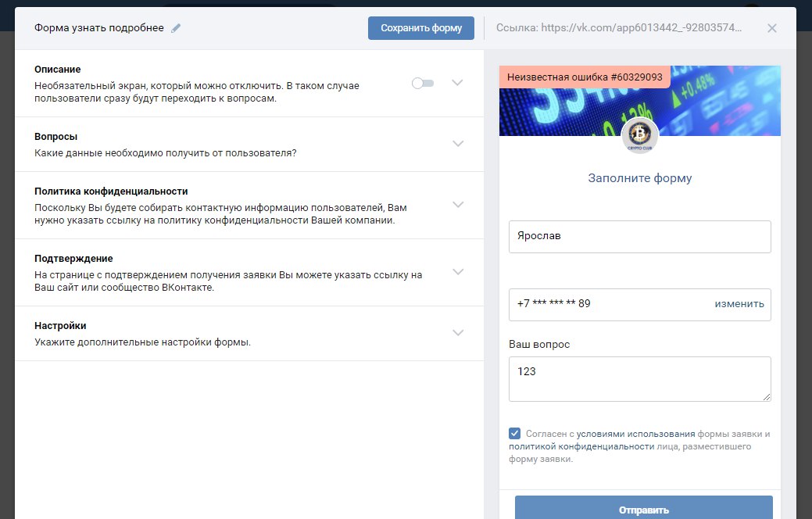Click the Crypto Club avatar logo
Screen dimensions: 812x519
point(639,136)
